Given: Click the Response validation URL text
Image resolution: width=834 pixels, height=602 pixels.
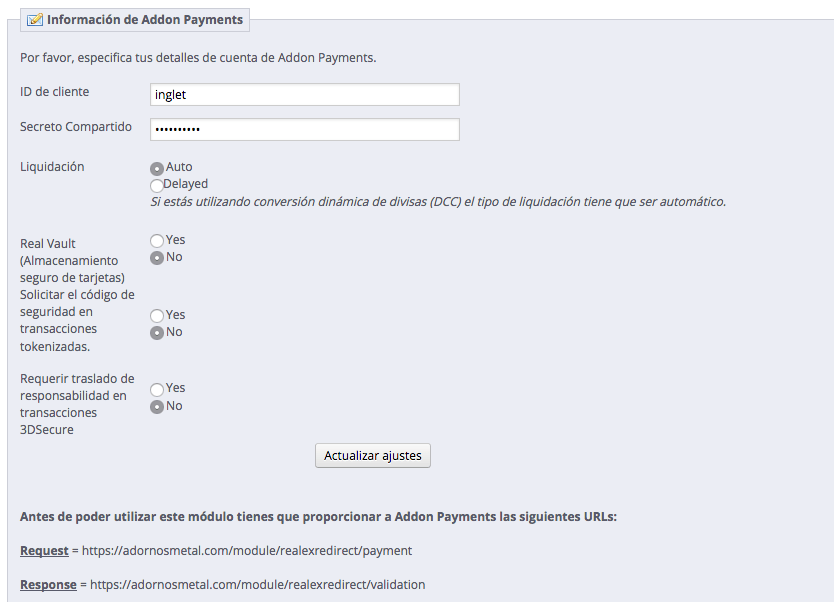Looking at the screenshot, I should [x=257, y=585].
